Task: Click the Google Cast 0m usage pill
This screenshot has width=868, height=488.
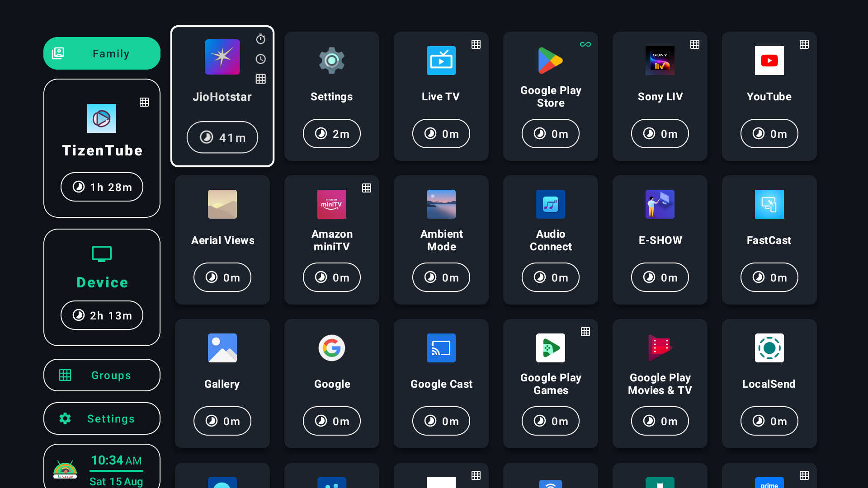Action: point(441,421)
